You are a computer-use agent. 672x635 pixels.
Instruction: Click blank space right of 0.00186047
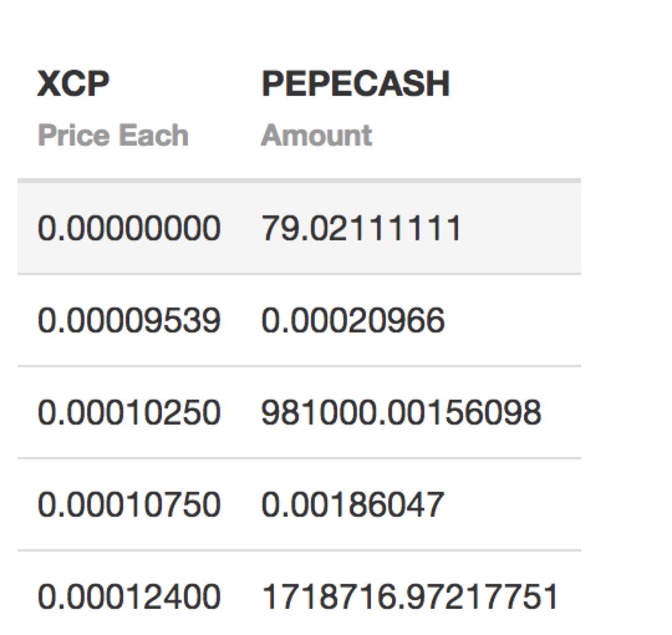(513, 504)
